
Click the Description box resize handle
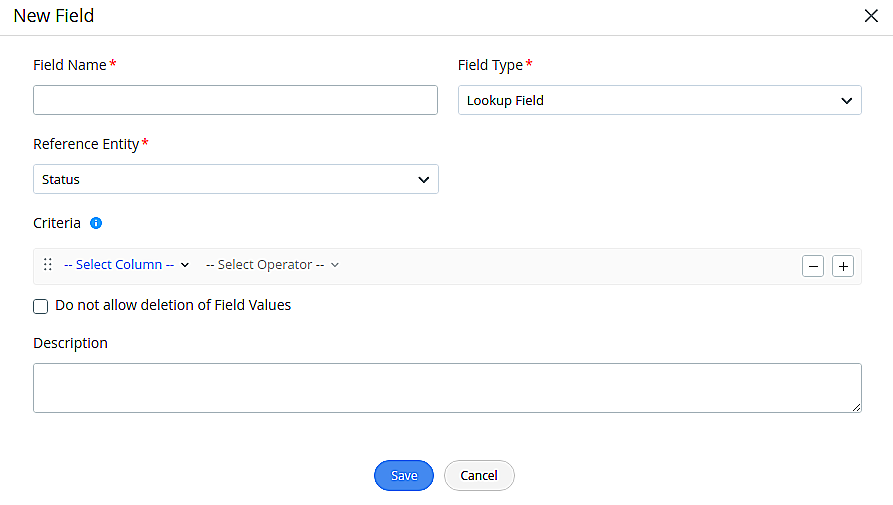click(856, 407)
